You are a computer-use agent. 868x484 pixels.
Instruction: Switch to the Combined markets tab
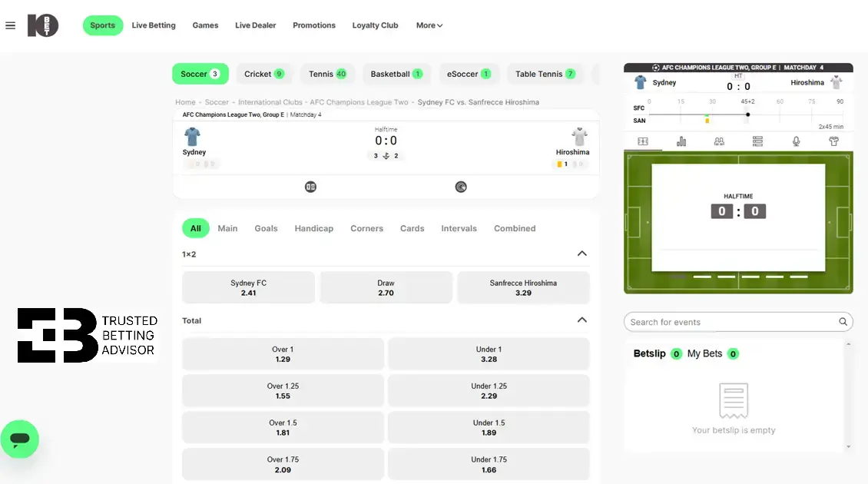coord(515,228)
